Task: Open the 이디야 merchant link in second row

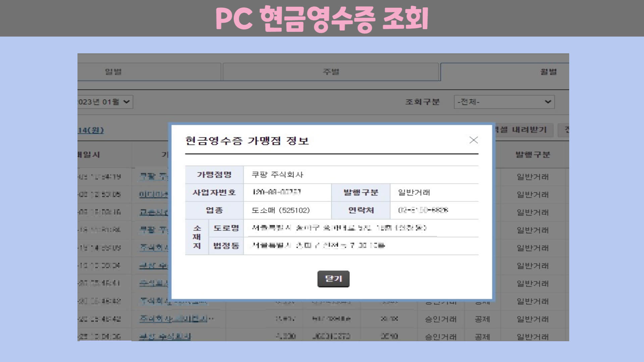Action: tap(154, 194)
